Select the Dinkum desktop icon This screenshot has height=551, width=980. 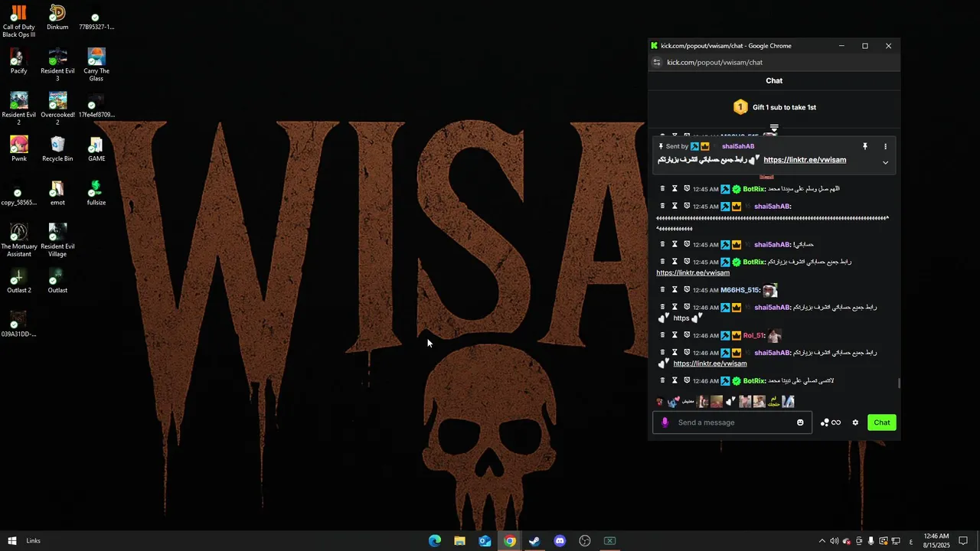click(x=57, y=17)
